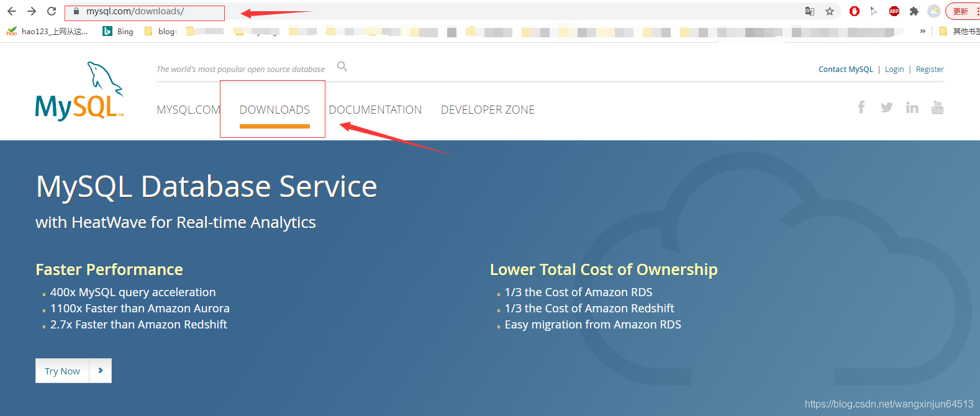This screenshot has width=980, height=416.
Task: Click '1/3 the Cost of Amazon Redshift'
Action: (x=589, y=309)
